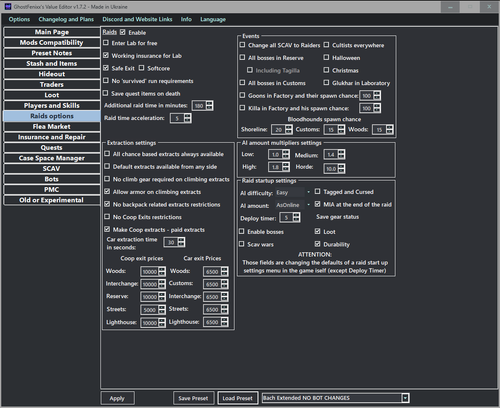Open Insurance and Repair section
The height and width of the screenshot is (408, 500).
tap(52, 137)
